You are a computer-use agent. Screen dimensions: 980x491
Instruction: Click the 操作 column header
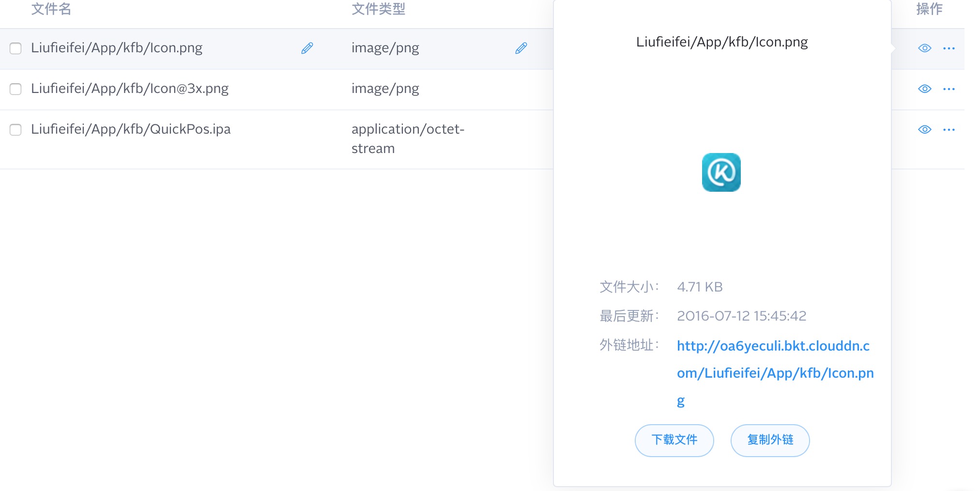click(929, 9)
